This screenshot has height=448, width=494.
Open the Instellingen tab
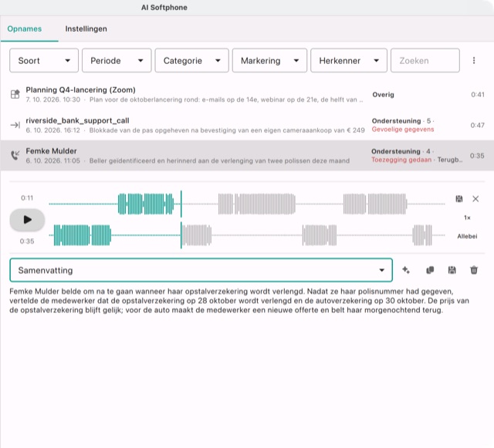pos(86,29)
